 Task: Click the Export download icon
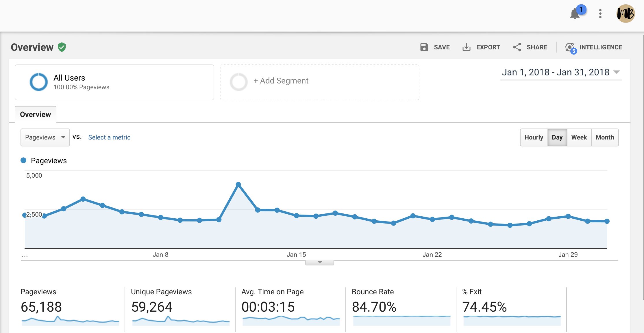[467, 47]
